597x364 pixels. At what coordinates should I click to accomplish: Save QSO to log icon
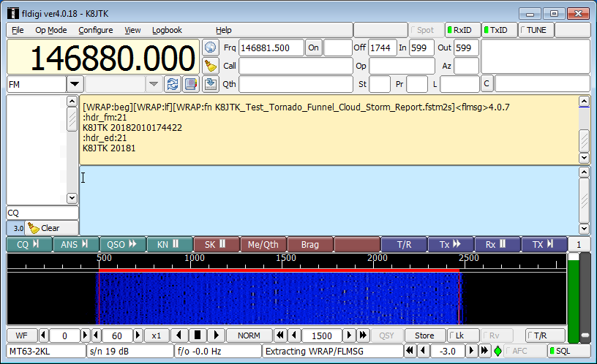pyautogui.click(x=210, y=84)
